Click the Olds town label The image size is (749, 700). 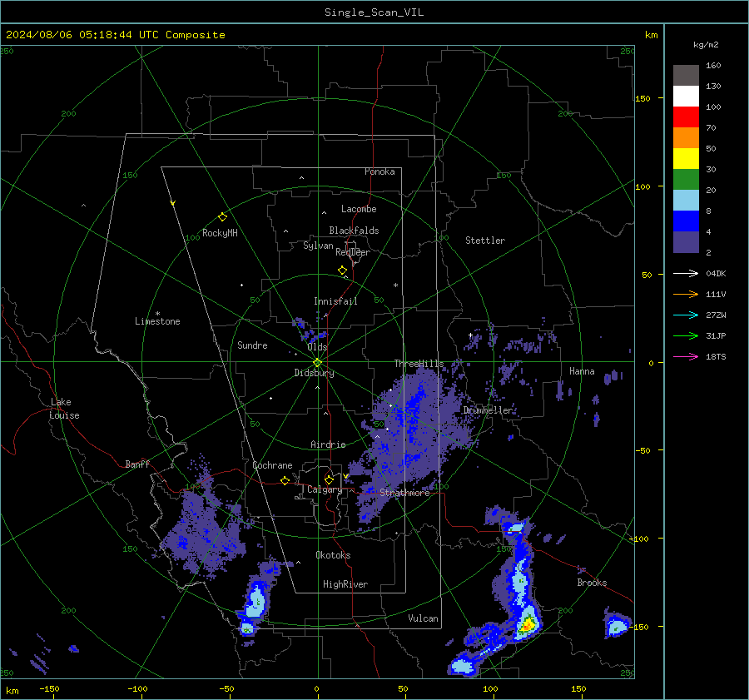[x=317, y=347]
